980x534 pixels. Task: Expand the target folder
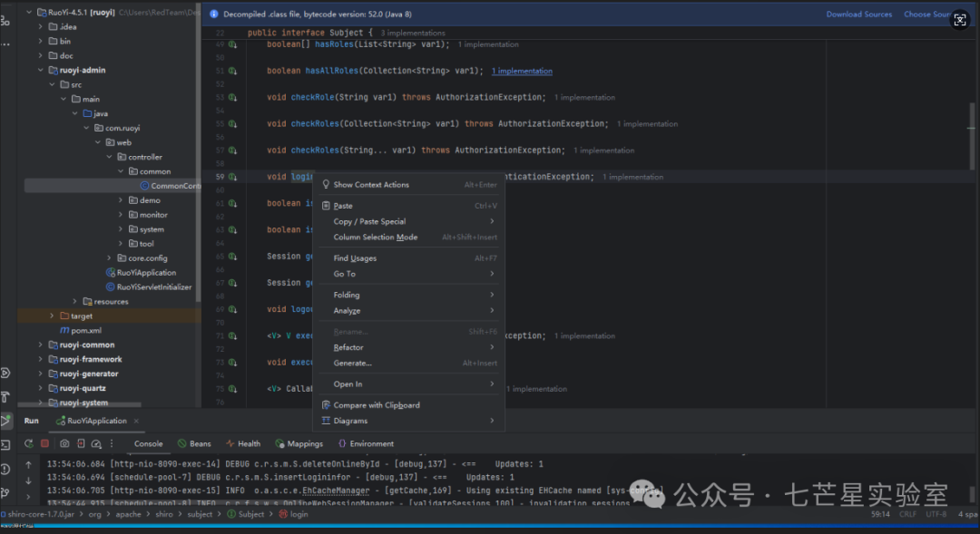tap(52, 316)
